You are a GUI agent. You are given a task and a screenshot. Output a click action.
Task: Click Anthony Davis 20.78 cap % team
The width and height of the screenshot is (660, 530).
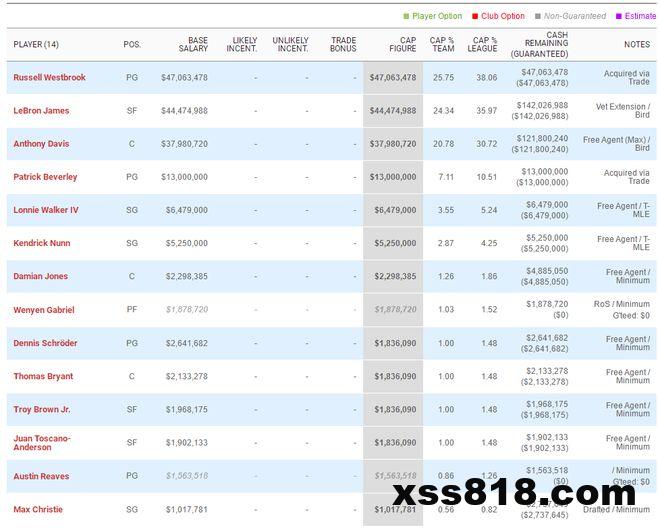(443, 144)
